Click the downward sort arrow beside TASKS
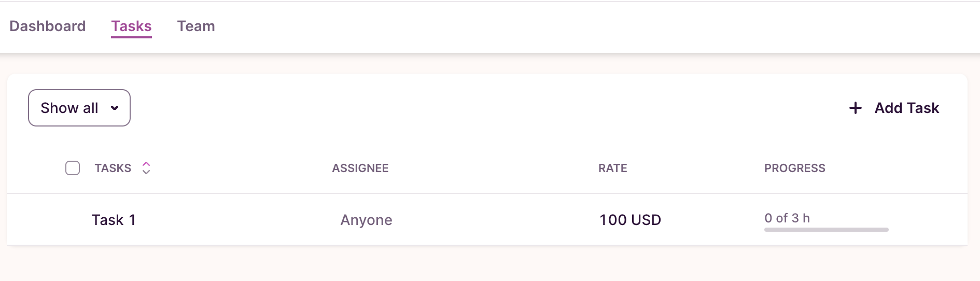 tap(146, 172)
